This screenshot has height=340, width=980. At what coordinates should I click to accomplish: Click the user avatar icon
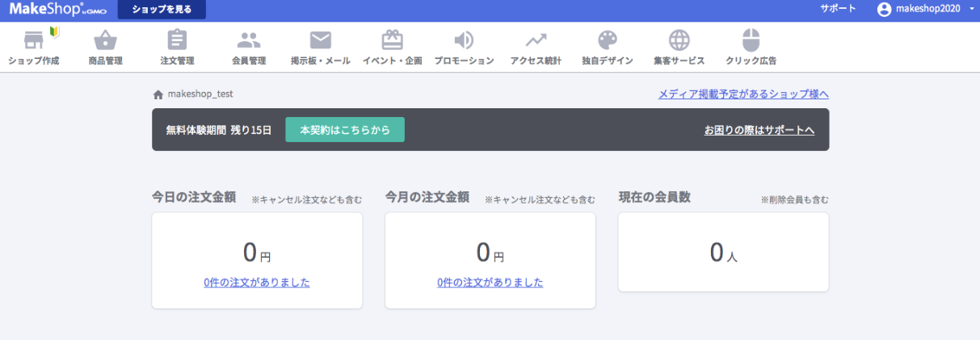pyautogui.click(x=884, y=10)
